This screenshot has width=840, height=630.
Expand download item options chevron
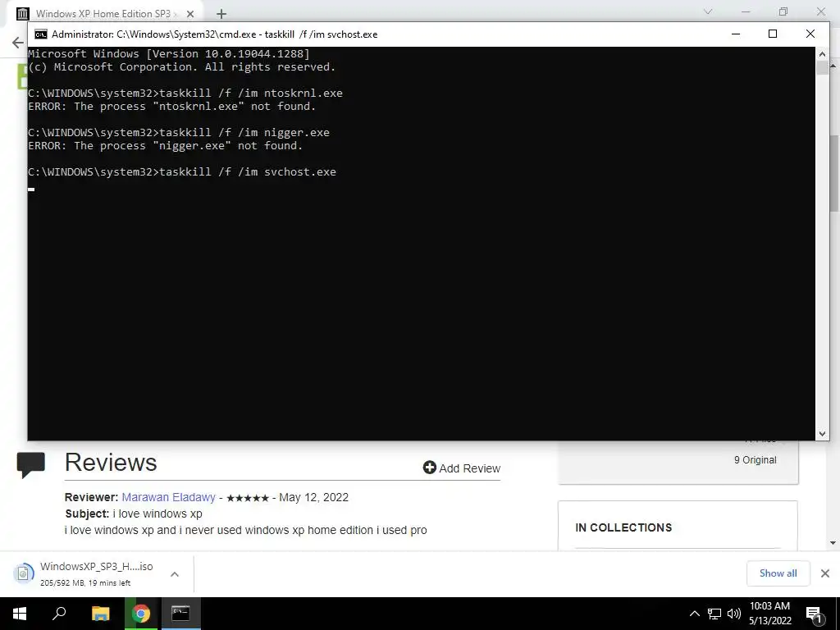[175, 574]
